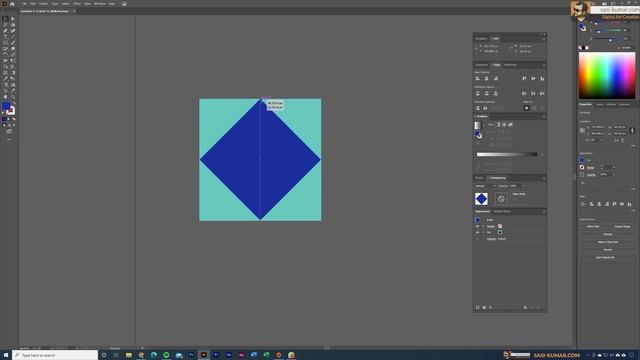Select the Pen tool
Viewport: 640px width, 360px height.
pos(5,31)
